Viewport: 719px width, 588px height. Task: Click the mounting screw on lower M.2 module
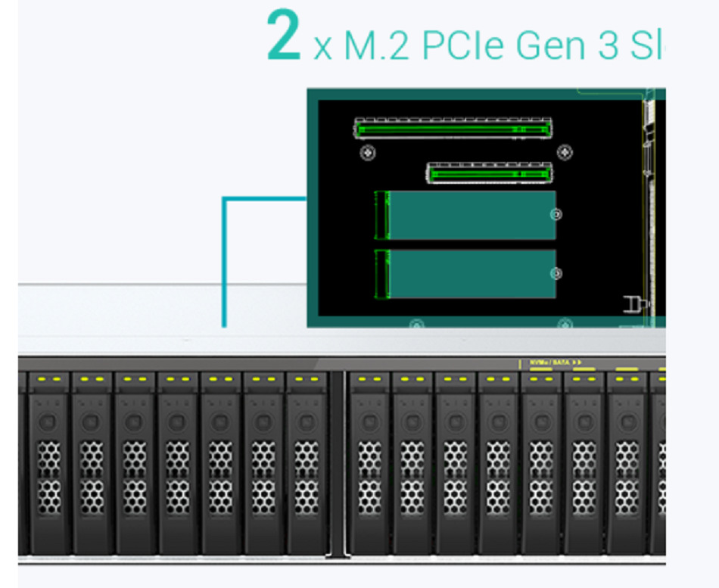coord(556,273)
